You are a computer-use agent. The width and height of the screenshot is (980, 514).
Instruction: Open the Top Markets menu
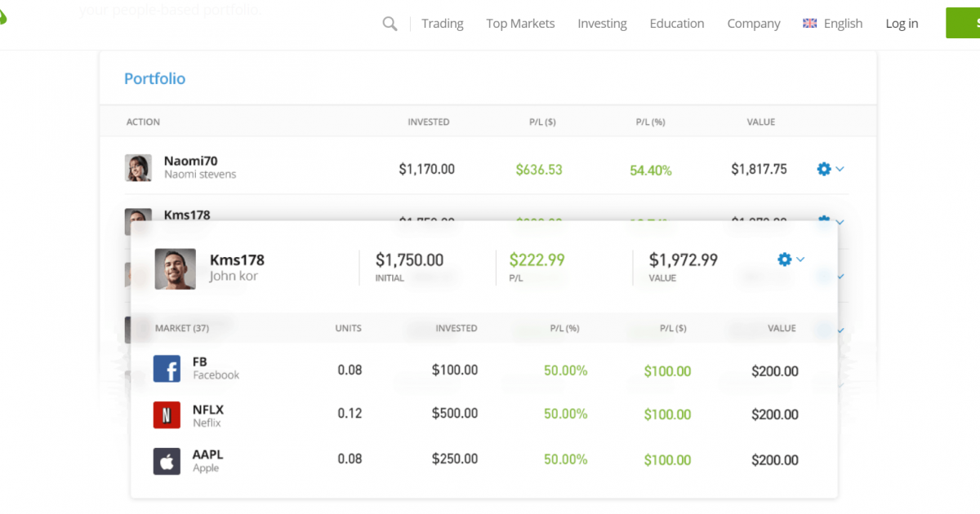(520, 24)
